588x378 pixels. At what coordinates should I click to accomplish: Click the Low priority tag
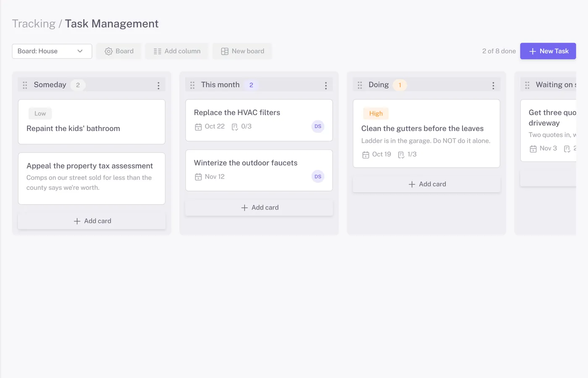[40, 113]
